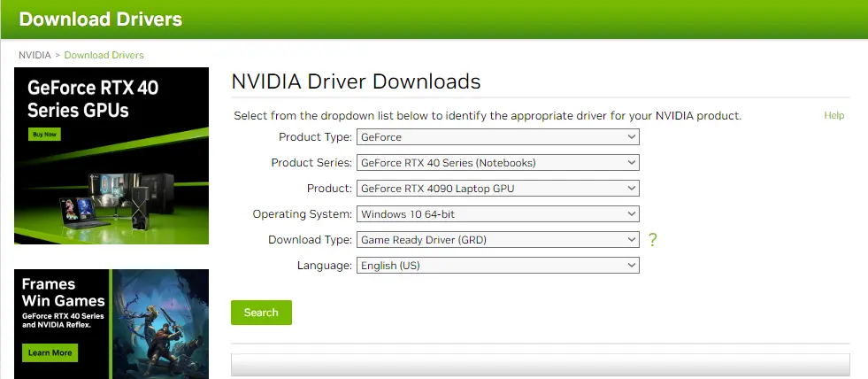Click the 'Select from the dropdown list' instruction text
The height and width of the screenshot is (379, 868).
pos(488,116)
